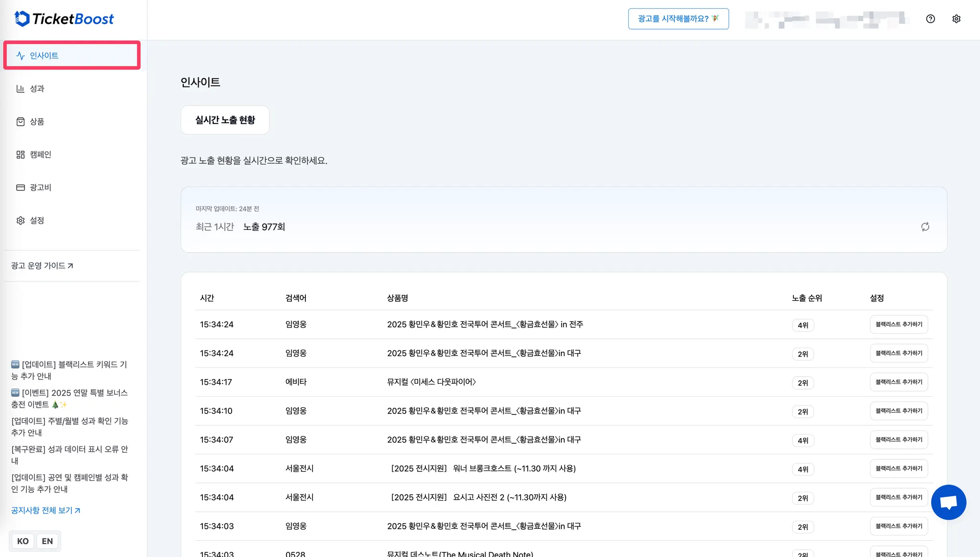Click the 성과 bar chart icon
Image resolution: width=980 pixels, height=557 pixels.
pyautogui.click(x=20, y=89)
